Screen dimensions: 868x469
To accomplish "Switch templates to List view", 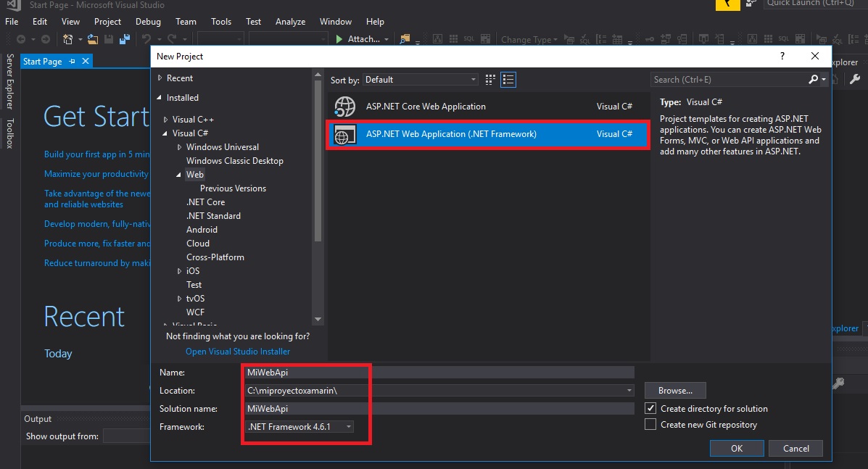I will 508,80.
